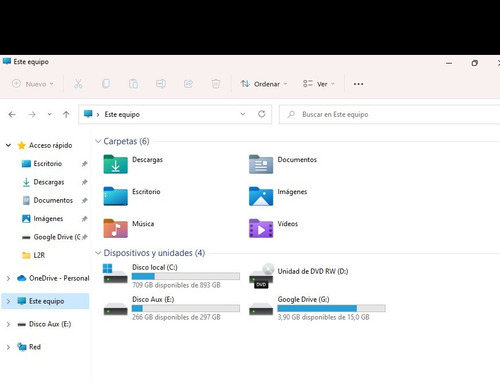Select the Disco Aux (E:) drive icon in main pane
The image size is (500, 383).
pos(115,308)
